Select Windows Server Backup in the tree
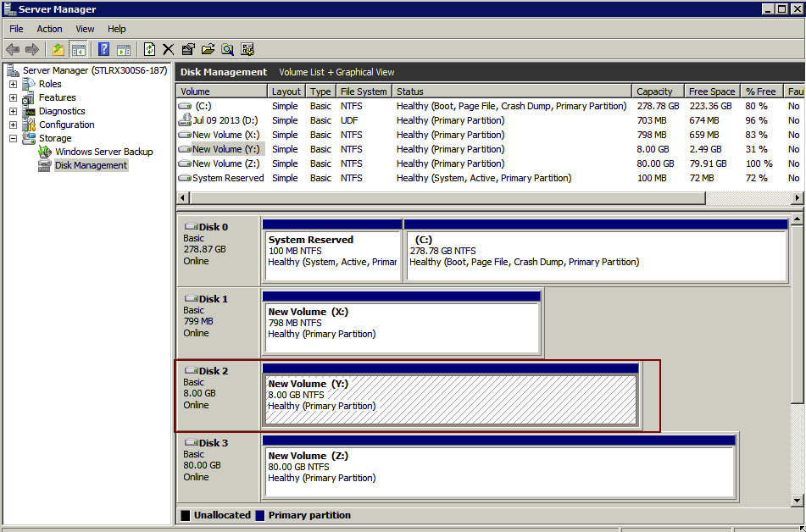 point(103,152)
